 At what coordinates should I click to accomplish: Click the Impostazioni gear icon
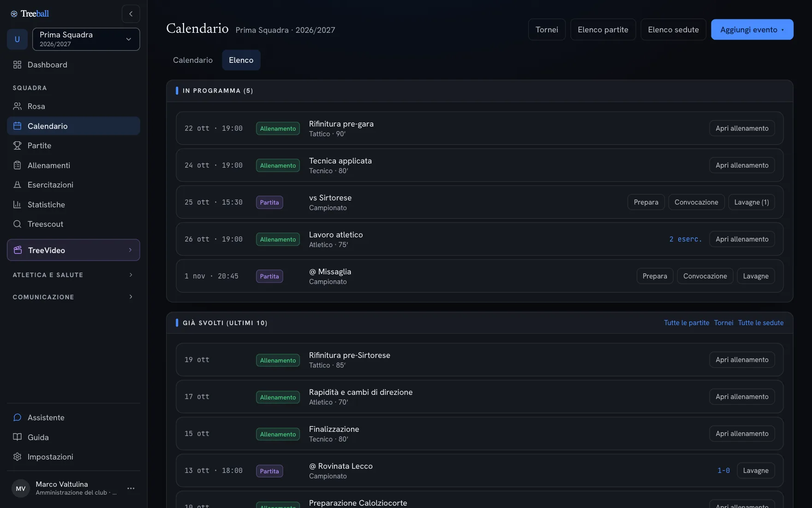point(18,457)
